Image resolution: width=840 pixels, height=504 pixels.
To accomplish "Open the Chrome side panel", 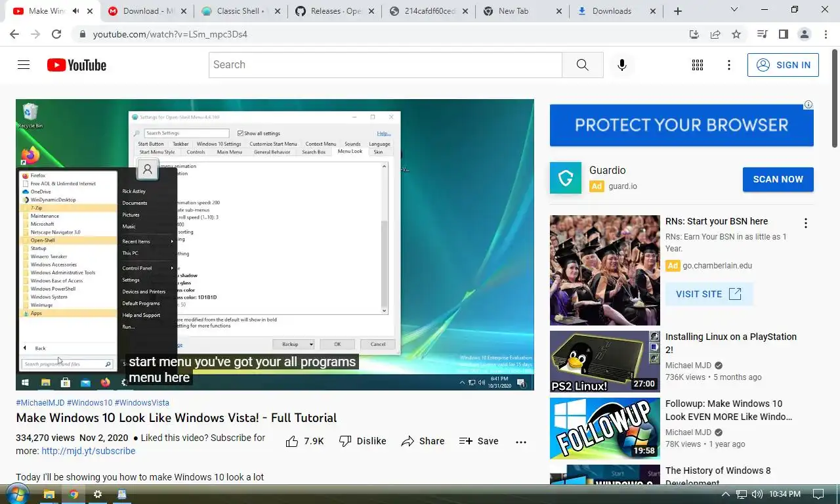I will click(784, 34).
